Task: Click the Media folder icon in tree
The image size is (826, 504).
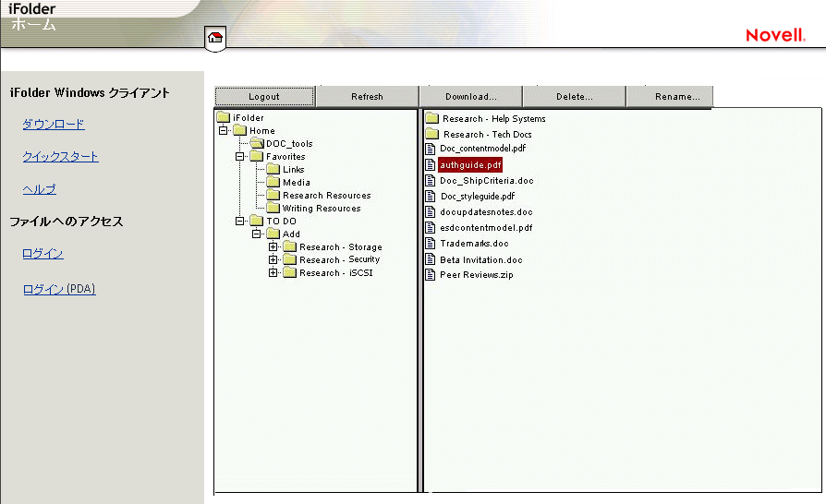Action: tap(273, 183)
